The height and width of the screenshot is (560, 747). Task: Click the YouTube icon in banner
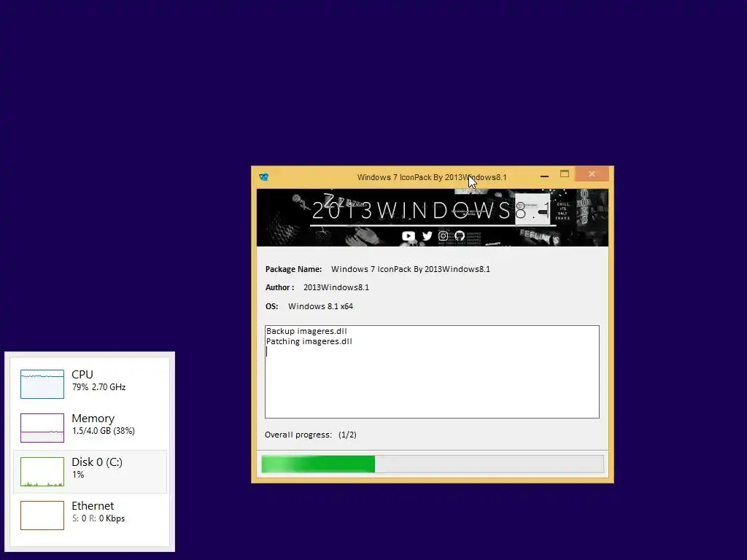409,236
